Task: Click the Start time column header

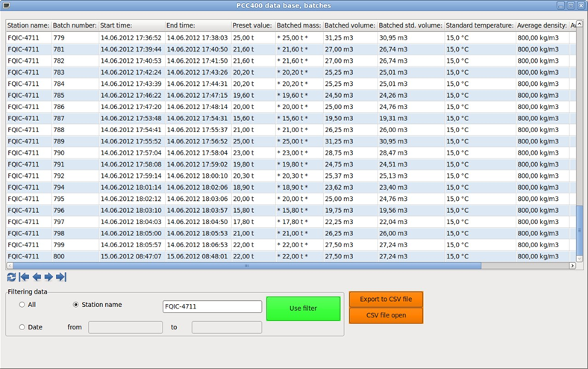Action: [131, 25]
